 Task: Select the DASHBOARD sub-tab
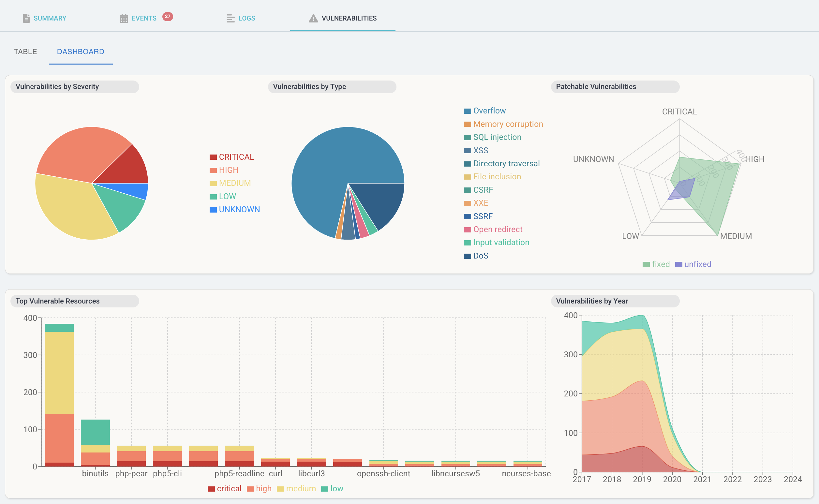(80, 52)
